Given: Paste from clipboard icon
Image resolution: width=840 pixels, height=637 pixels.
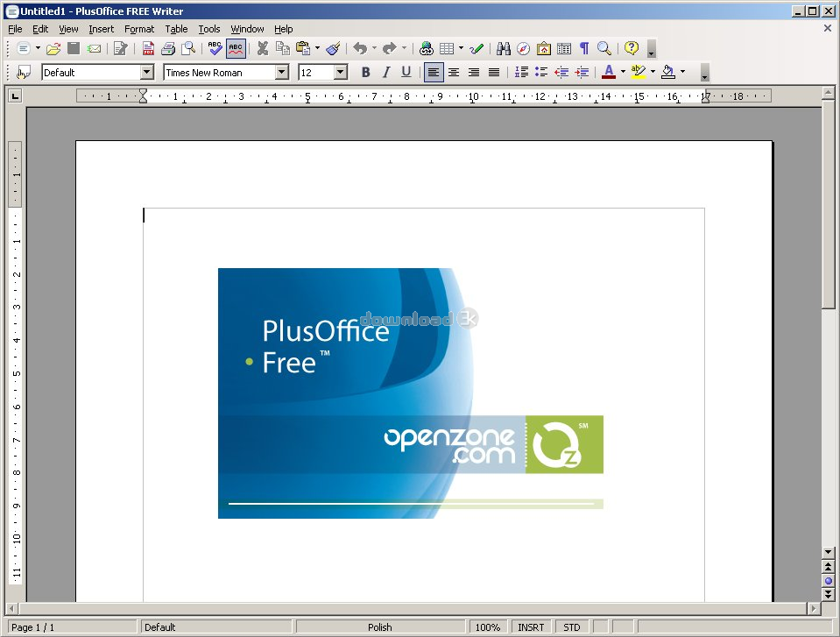Looking at the screenshot, I should tap(303, 49).
